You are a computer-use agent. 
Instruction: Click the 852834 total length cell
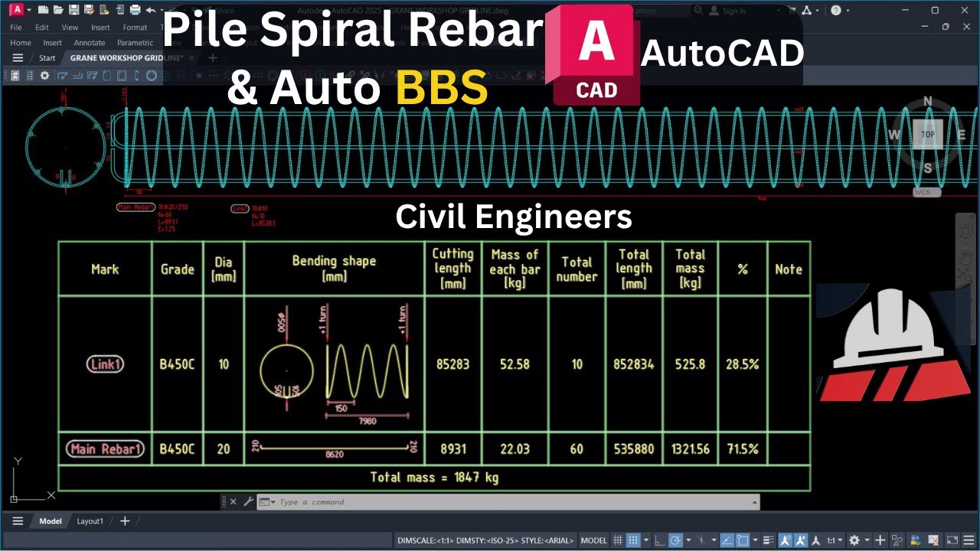633,364
